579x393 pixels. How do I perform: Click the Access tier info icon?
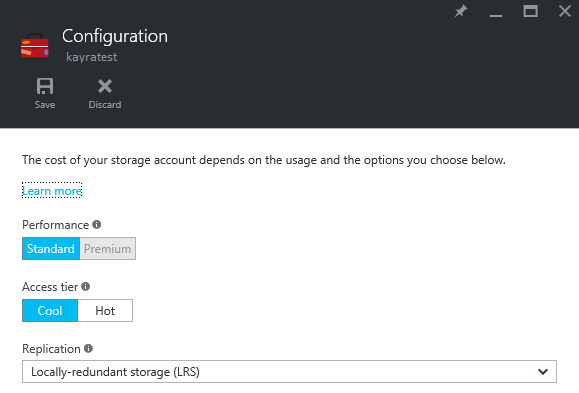(x=86, y=287)
